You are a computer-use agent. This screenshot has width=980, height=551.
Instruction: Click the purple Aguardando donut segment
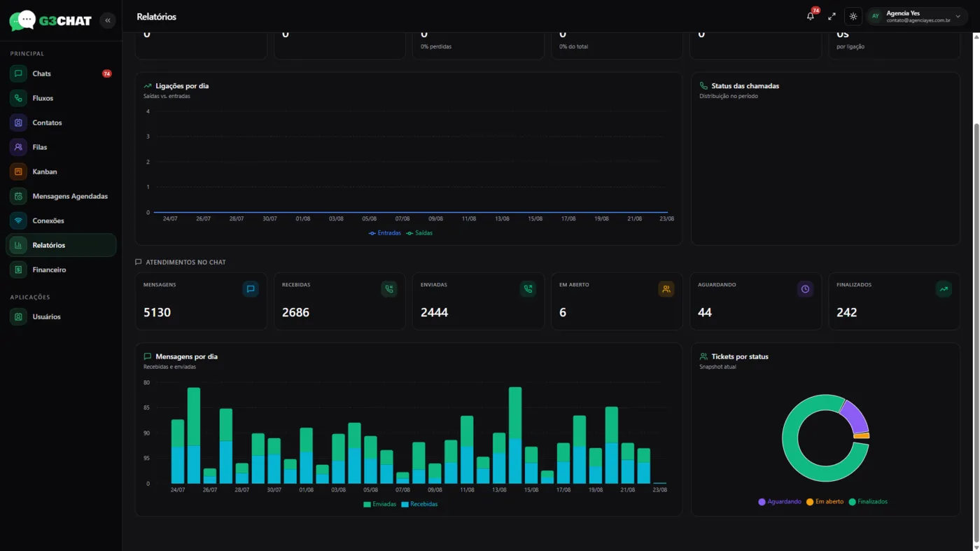[856, 416]
